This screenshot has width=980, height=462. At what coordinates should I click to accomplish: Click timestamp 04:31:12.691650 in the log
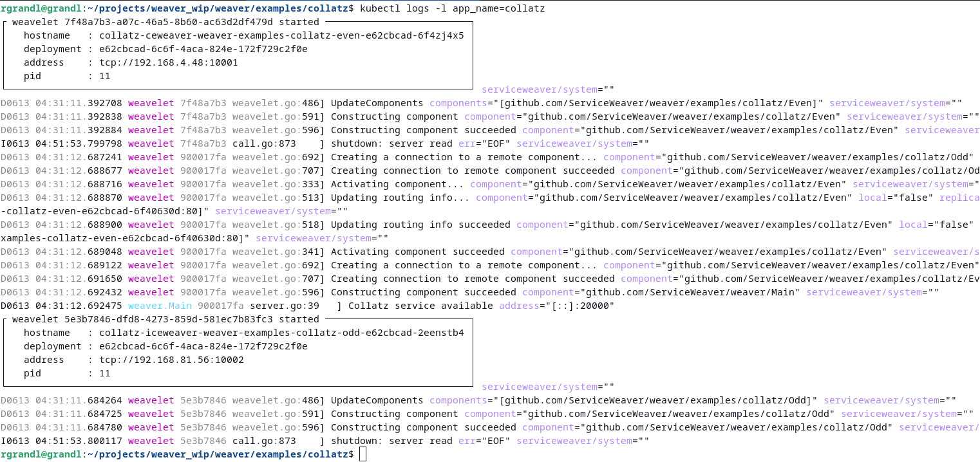point(79,279)
